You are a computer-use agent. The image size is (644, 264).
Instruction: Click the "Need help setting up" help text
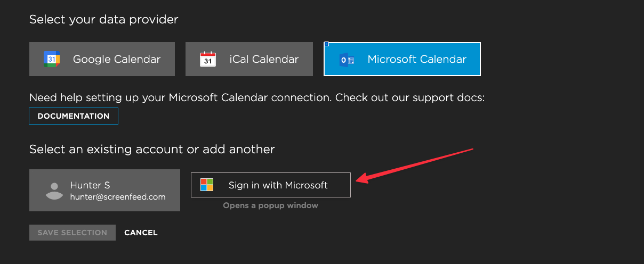[x=256, y=98]
